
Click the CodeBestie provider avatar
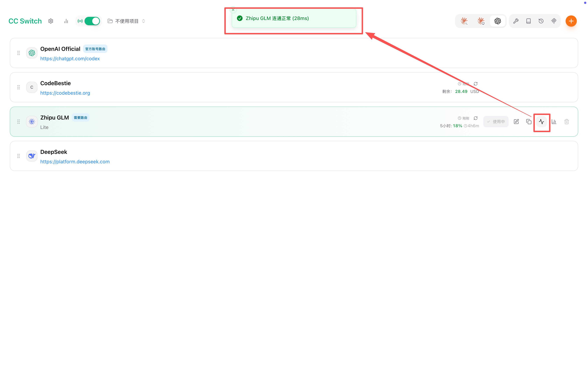pyautogui.click(x=32, y=87)
